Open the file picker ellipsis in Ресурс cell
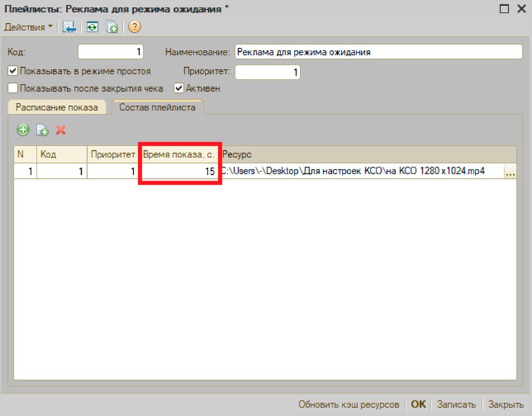This screenshot has height=416, width=532. coord(510,171)
